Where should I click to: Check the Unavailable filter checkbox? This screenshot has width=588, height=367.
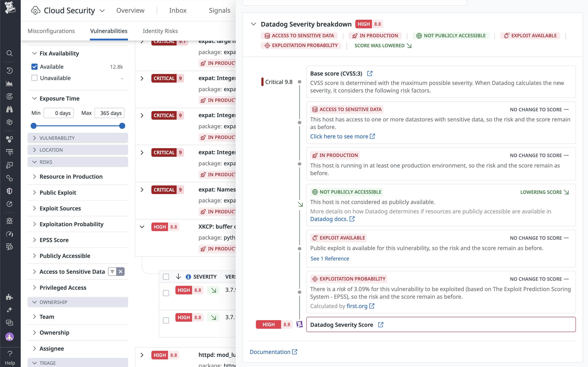click(x=34, y=78)
